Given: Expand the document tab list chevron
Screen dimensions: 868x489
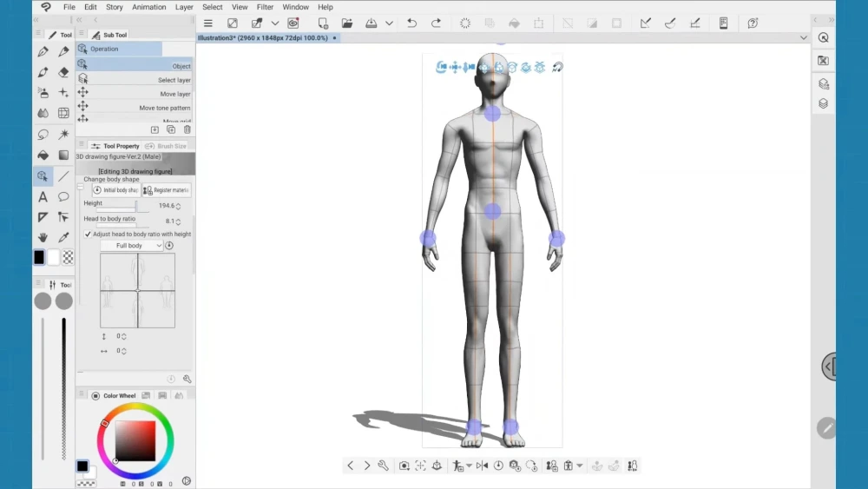Looking at the screenshot, I should [803, 37].
